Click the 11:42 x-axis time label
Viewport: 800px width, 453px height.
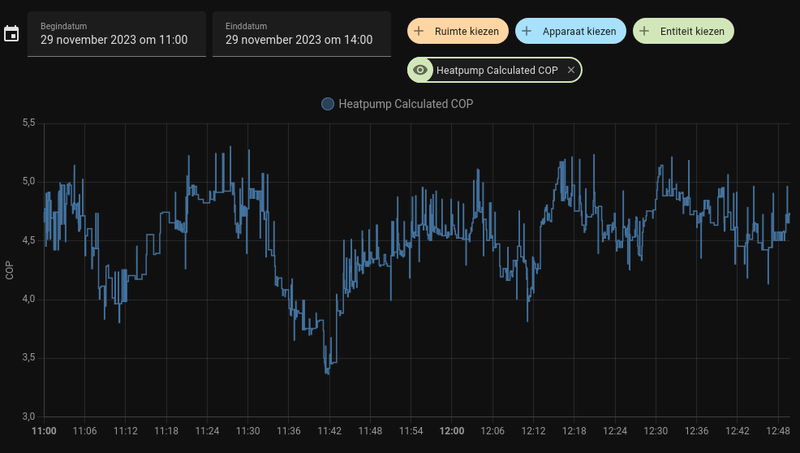pyautogui.click(x=330, y=431)
